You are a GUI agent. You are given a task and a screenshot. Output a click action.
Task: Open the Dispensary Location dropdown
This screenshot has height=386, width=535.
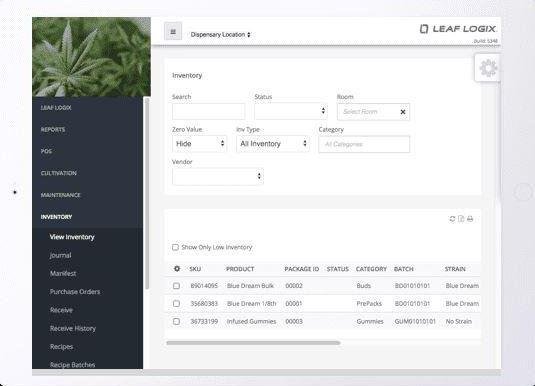220,34
